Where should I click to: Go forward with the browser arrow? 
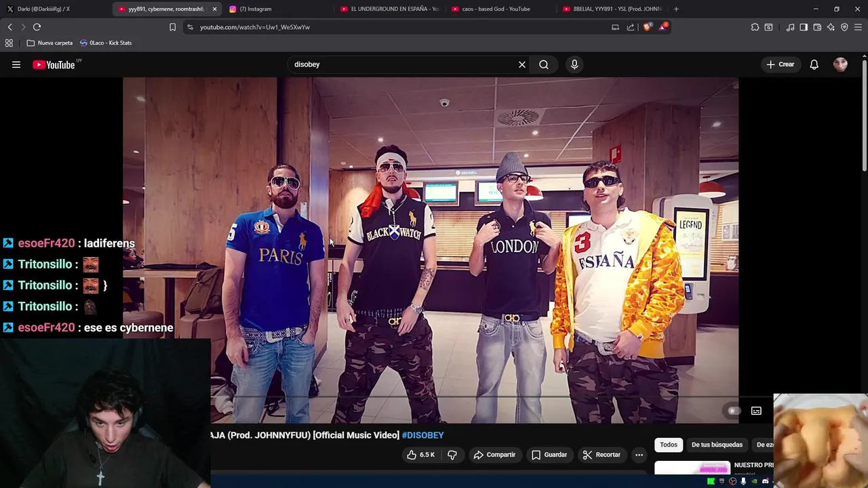[23, 27]
